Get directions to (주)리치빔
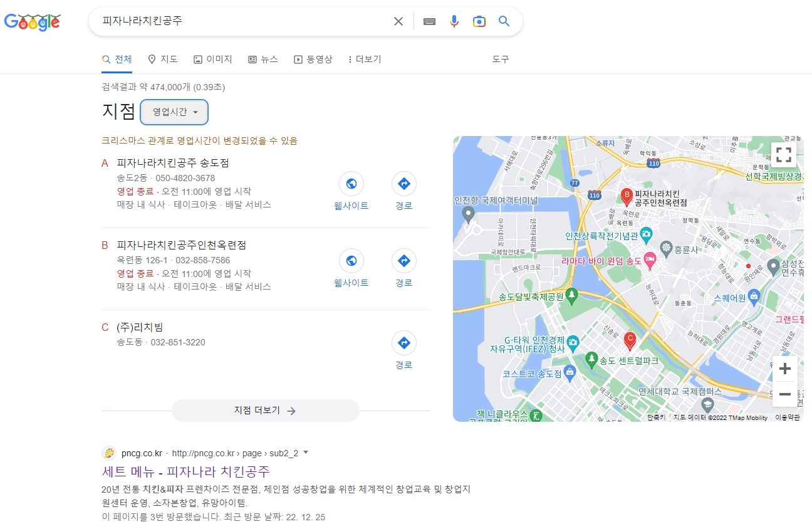 click(x=404, y=351)
